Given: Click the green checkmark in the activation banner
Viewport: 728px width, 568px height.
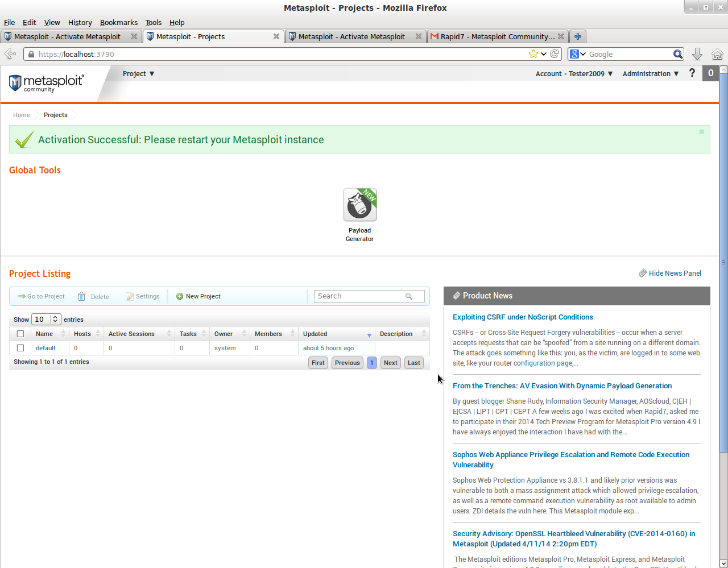Looking at the screenshot, I should point(24,140).
